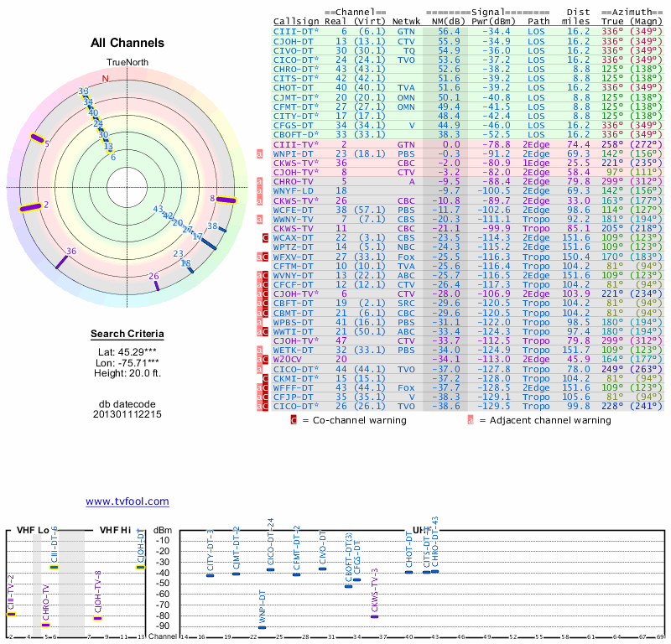This screenshot has width=671, height=644.
Task: Click the red N north indicator
Action: [106, 78]
